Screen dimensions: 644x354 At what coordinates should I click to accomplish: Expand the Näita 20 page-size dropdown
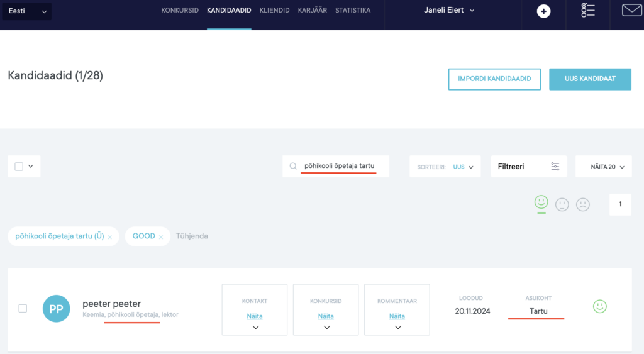click(603, 167)
